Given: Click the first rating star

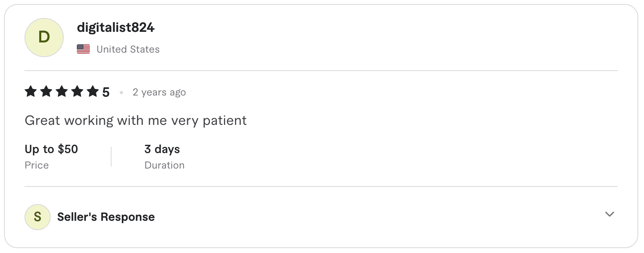Looking at the screenshot, I should pos(31,91).
